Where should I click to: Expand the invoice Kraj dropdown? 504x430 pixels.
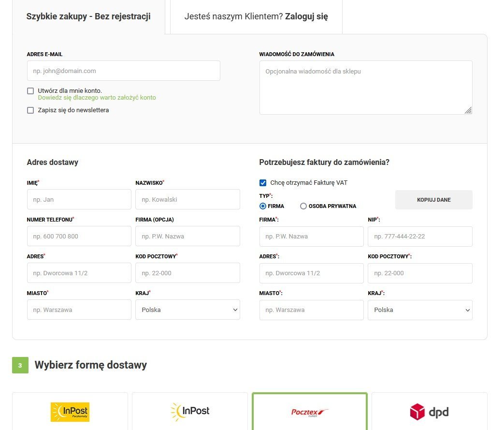tap(420, 310)
